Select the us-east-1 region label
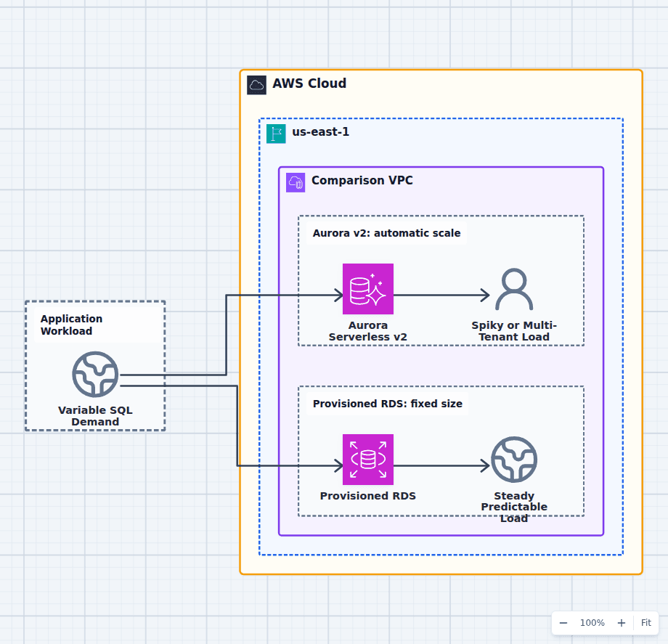The width and height of the screenshot is (668, 644). click(x=321, y=131)
